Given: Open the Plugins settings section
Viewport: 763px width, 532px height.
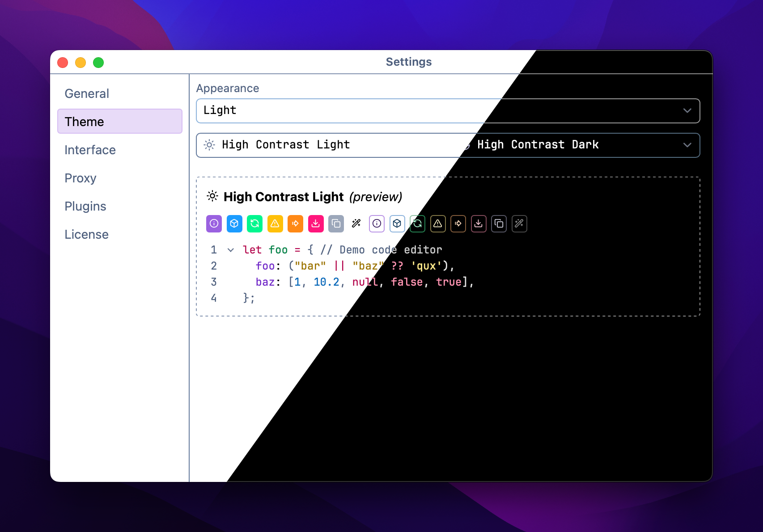Looking at the screenshot, I should click(85, 206).
